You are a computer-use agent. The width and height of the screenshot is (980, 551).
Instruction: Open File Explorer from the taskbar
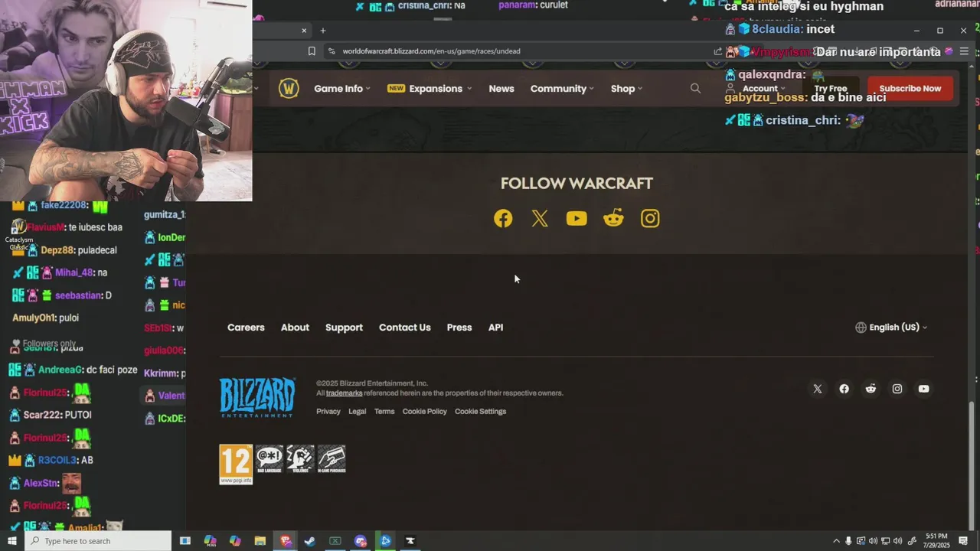pos(260,541)
